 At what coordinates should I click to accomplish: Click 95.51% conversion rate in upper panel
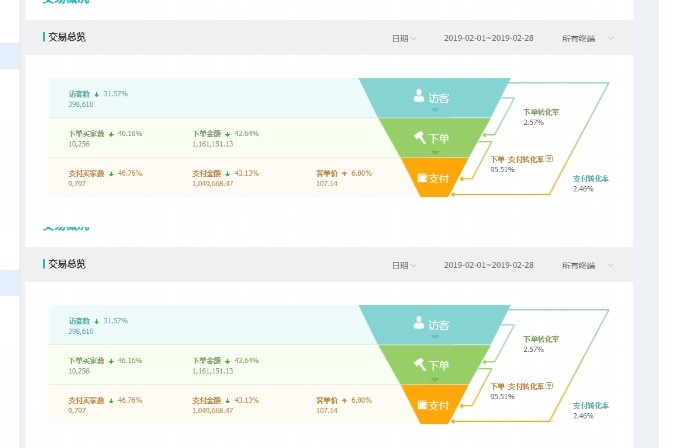point(502,169)
